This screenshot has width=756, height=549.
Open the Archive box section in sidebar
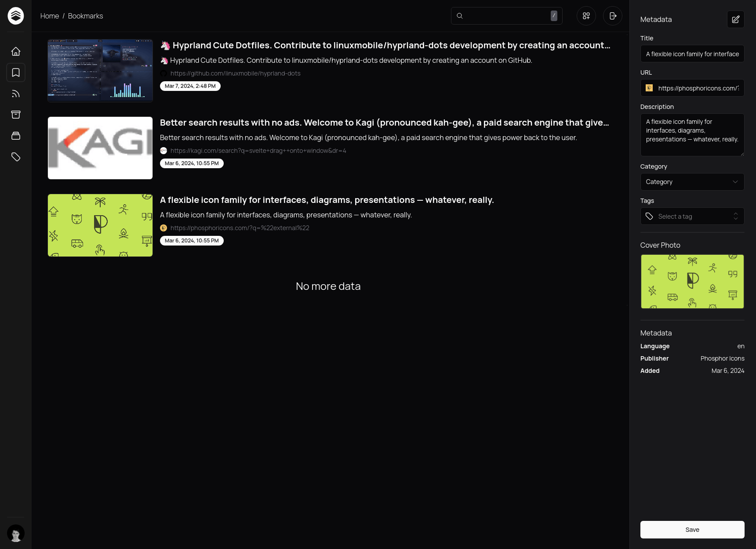(x=15, y=114)
